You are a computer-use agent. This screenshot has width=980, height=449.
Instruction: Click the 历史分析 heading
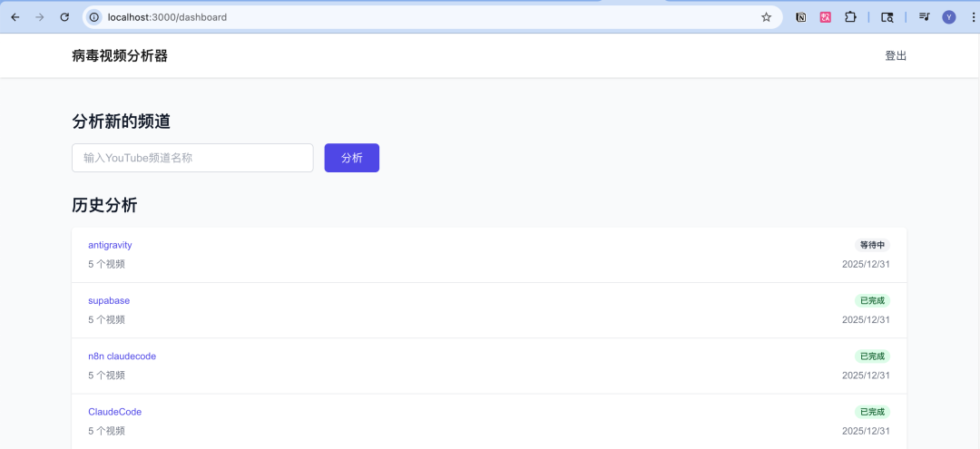pos(104,205)
